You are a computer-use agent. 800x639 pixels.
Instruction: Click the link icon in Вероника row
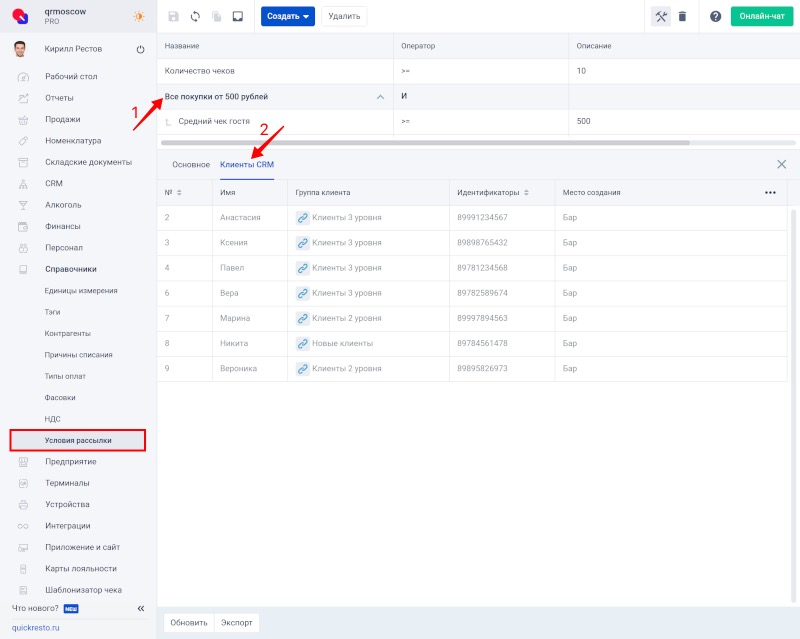(303, 368)
